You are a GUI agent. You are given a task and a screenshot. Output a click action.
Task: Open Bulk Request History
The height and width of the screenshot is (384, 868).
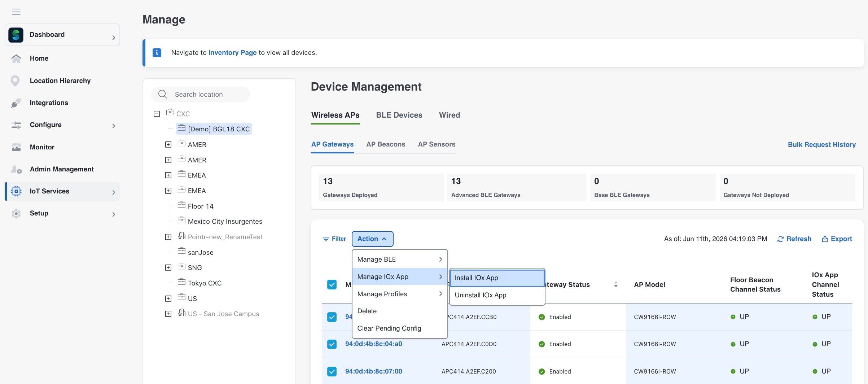[821, 145]
